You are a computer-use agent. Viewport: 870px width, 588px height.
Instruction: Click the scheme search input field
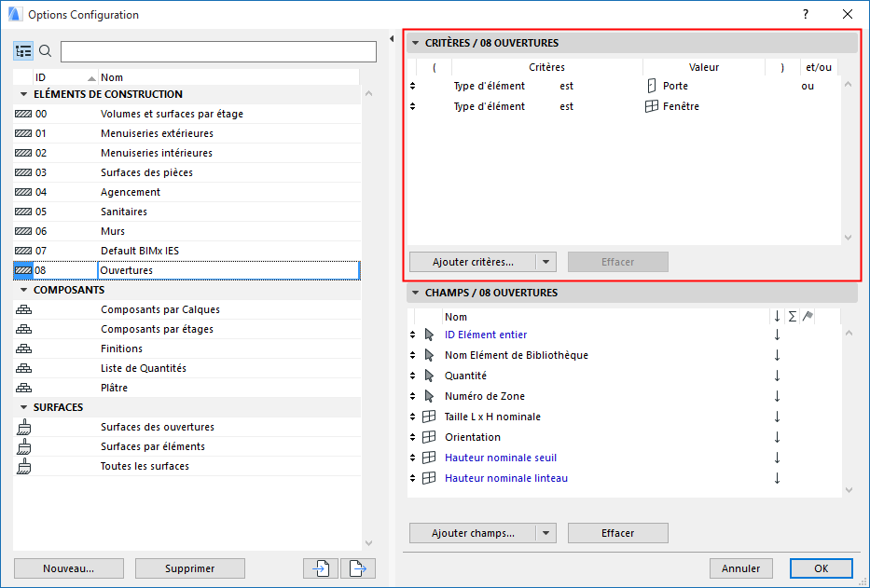218,51
